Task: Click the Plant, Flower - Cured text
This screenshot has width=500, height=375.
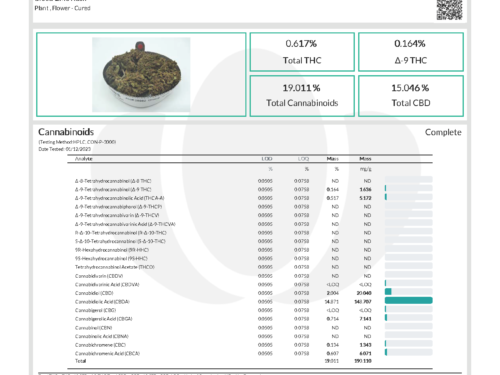Action: pyautogui.click(x=62, y=8)
